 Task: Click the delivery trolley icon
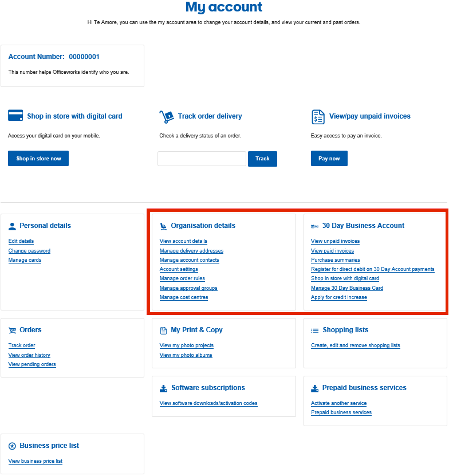[x=166, y=117]
